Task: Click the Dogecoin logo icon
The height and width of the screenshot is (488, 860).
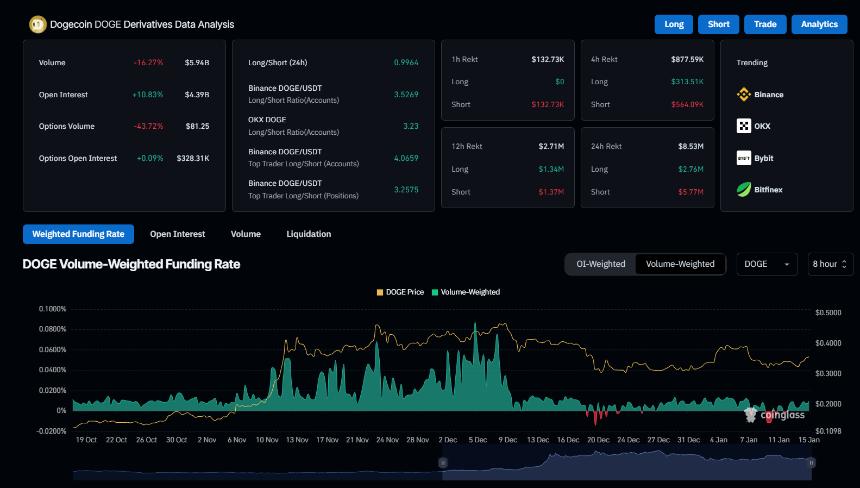Action: pos(37,24)
